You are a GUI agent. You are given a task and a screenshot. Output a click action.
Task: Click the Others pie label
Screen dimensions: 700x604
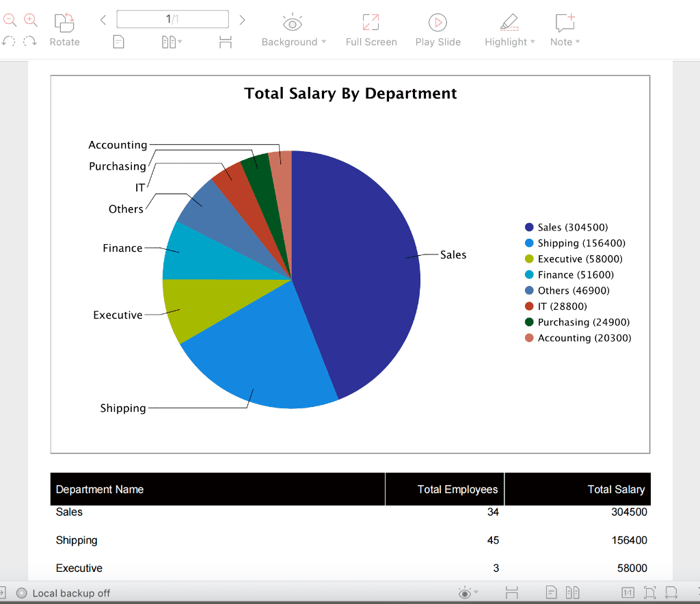(126, 209)
